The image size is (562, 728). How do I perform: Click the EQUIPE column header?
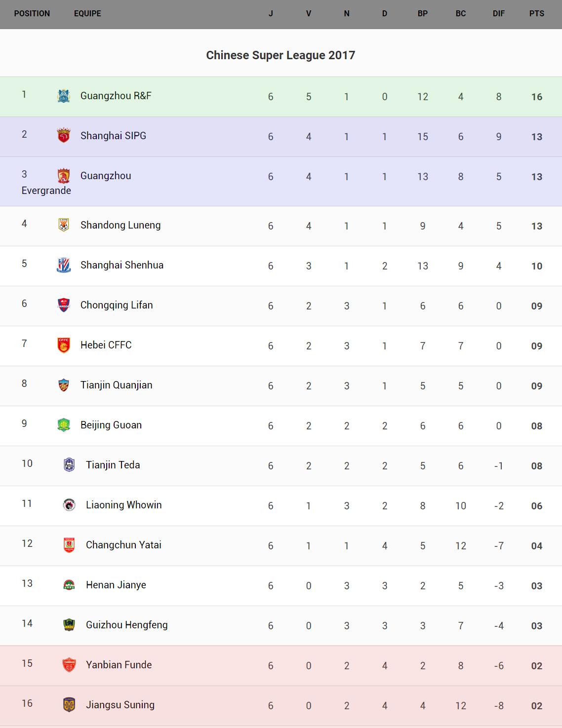pyautogui.click(x=87, y=14)
